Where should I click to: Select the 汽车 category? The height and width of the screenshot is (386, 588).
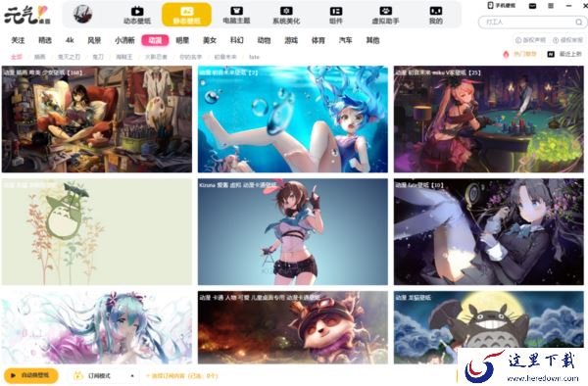pyautogui.click(x=345, y=40)
